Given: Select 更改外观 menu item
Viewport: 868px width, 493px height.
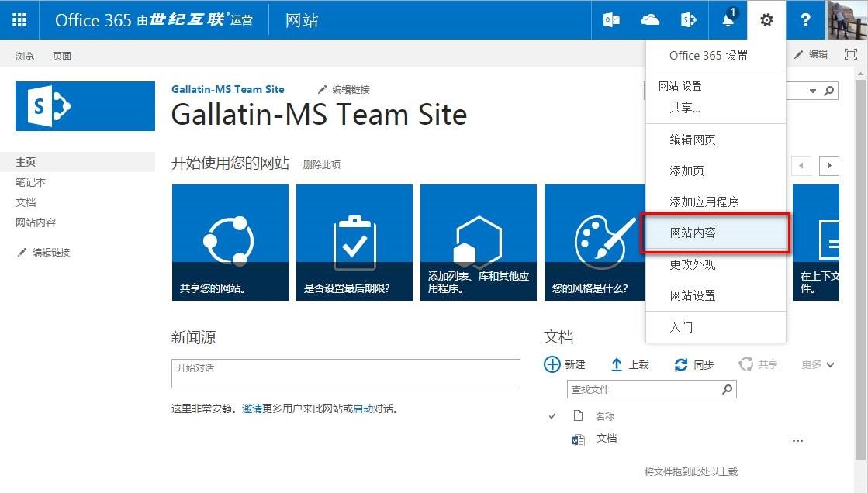Looking at the screenshot, I should 693,264.
